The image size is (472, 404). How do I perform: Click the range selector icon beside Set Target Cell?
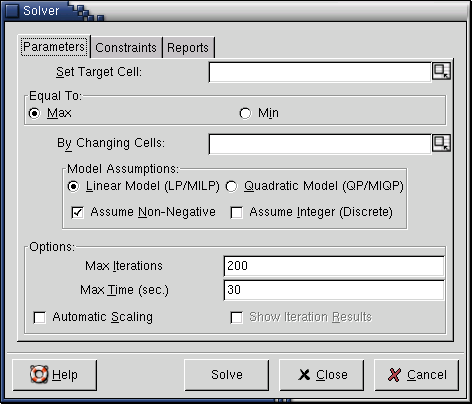coord(441,71)
